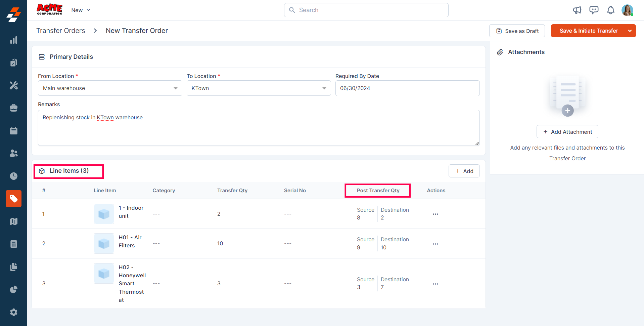Open the people icon in sidebar
This screenshot has width=644, height=326.
click(x=13, y=153)
